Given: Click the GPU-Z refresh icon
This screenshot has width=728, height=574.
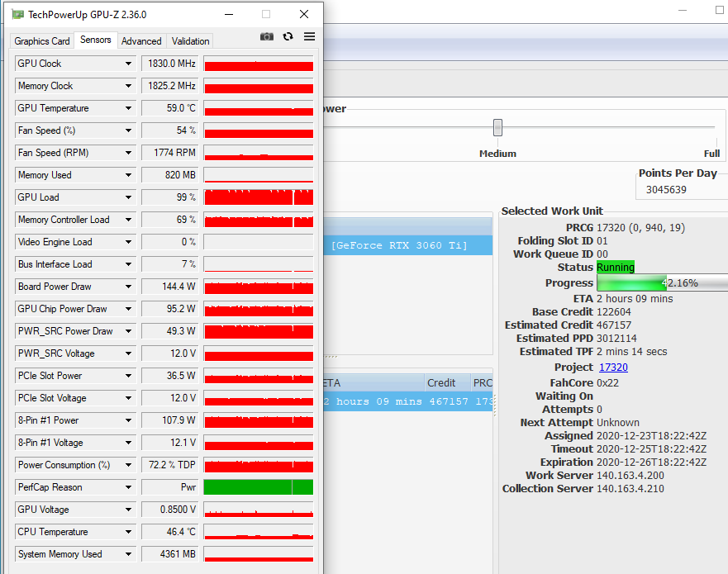Looking at the screenshot, I should point(288,36).
